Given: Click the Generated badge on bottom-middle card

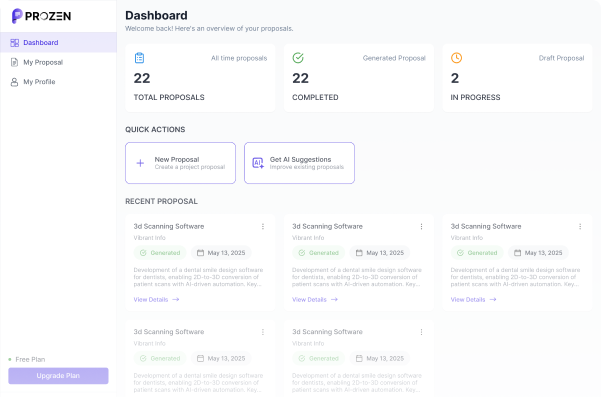Looking at the screenshot, I should pos(319,359).
